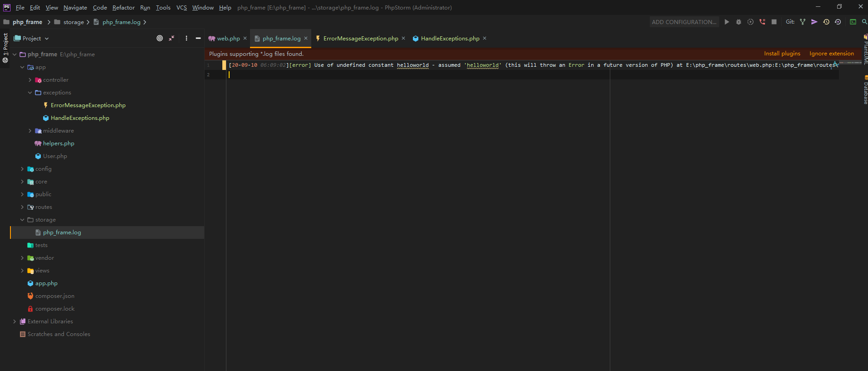This screenshot has height=371, width=868.
Task: Select app.php in project tree
Action: tap(46, 283)
